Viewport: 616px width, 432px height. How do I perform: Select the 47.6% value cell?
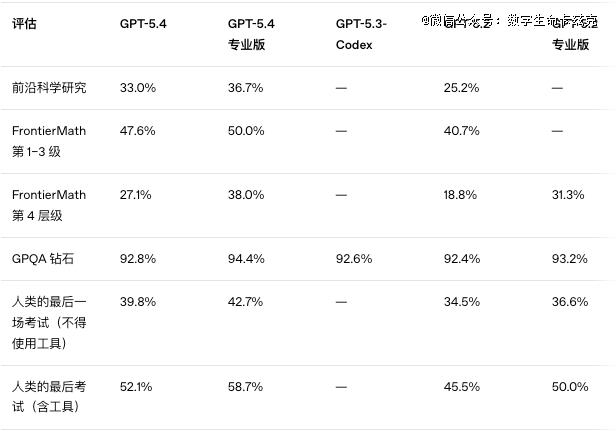[138, 131]
